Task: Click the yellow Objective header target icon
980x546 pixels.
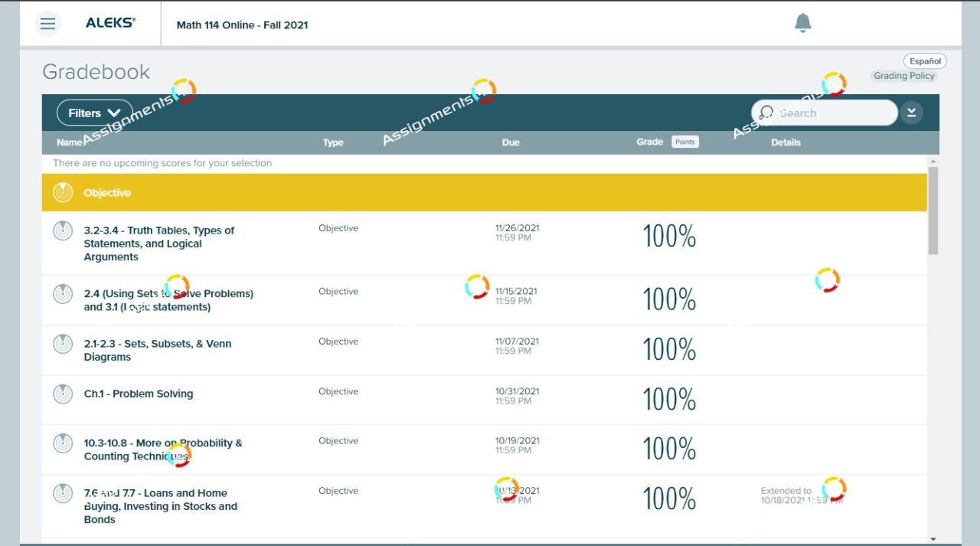Action: [63, 193]
